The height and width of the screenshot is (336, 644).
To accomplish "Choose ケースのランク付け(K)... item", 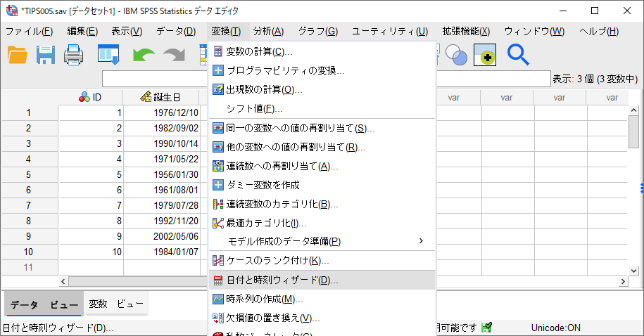I will pos(322,261).
